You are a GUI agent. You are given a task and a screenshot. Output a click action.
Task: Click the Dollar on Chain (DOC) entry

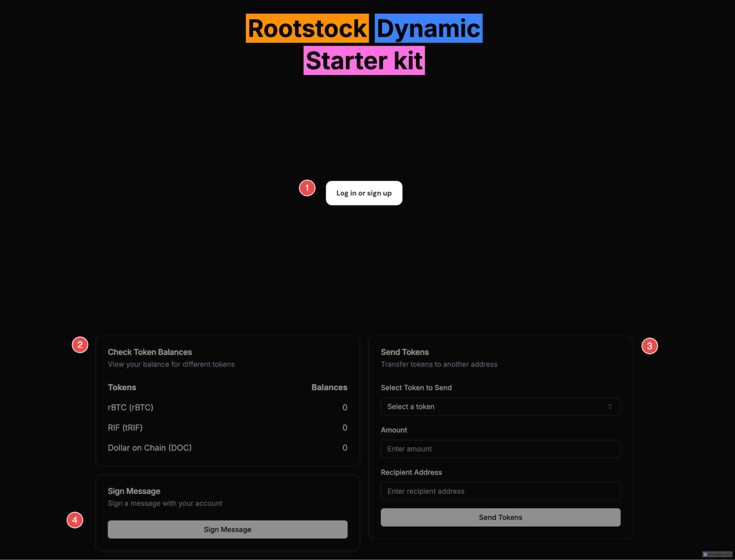click(150, 447)
